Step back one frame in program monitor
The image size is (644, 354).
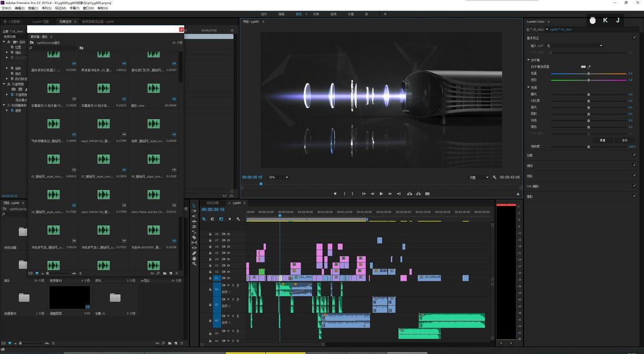[x=372, y=194]
